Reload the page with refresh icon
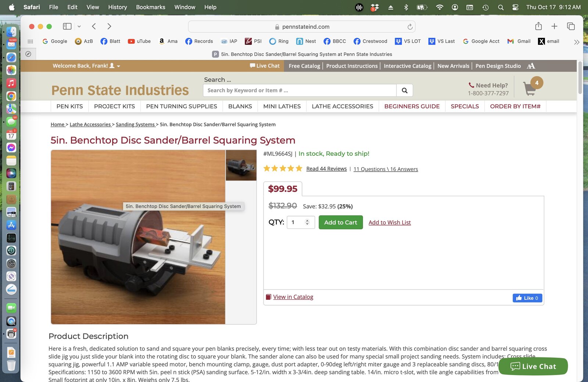This screenshot has height=382, width=588. [x=410, y=26]
